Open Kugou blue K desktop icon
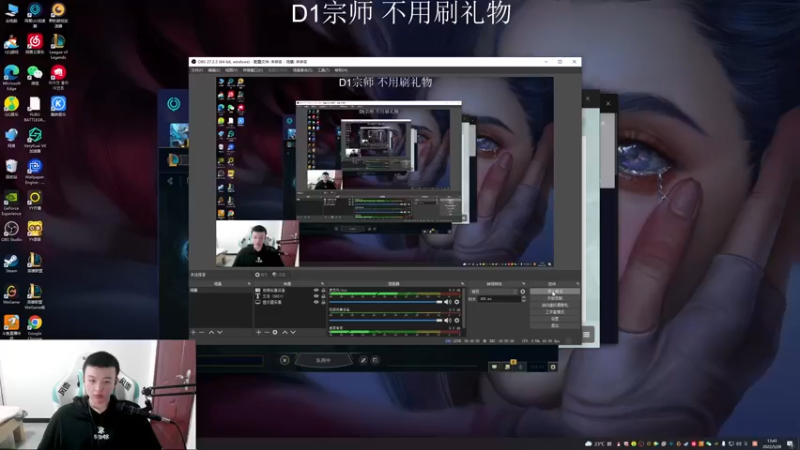 tap(58, 105)
